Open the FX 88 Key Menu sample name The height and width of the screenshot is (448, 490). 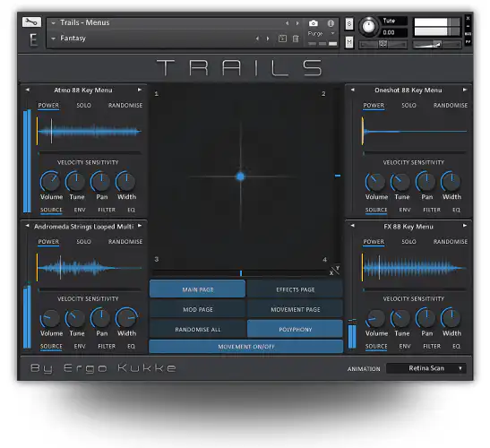(408, 227)
